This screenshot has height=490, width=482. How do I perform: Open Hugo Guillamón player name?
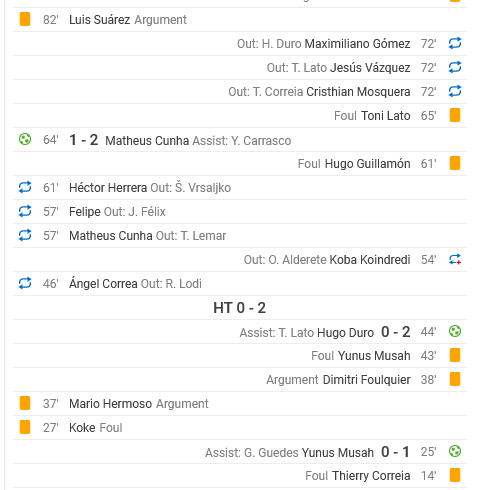click(367, 164)
